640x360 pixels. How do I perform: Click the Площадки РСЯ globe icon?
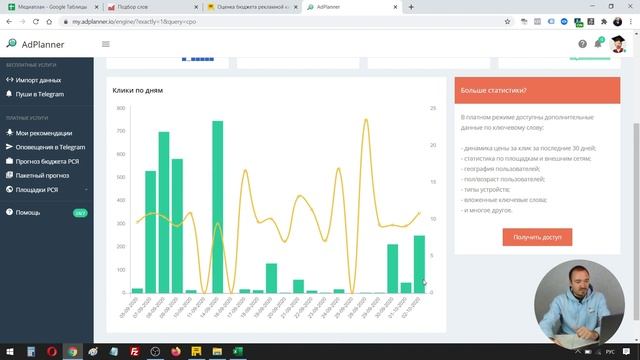point(9,189)
